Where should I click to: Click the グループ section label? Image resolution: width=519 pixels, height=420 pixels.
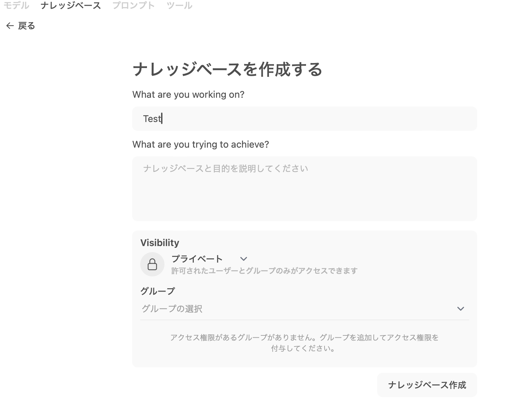157,291
